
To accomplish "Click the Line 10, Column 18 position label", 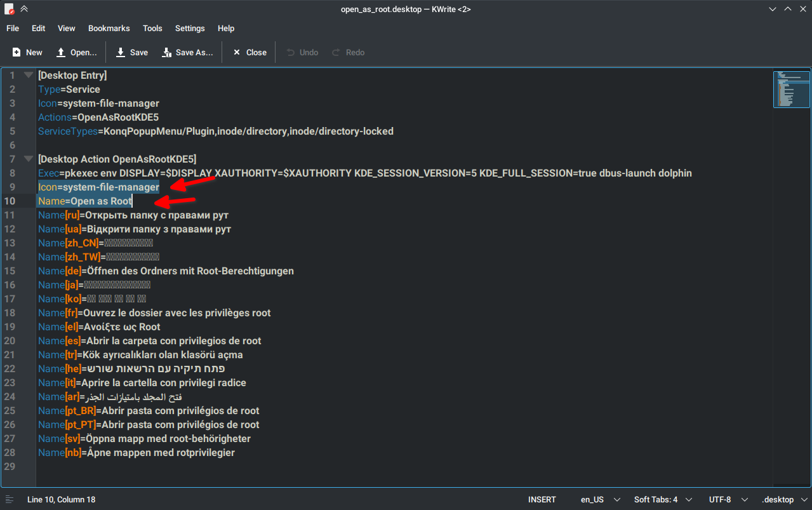I will click(62, 500).
